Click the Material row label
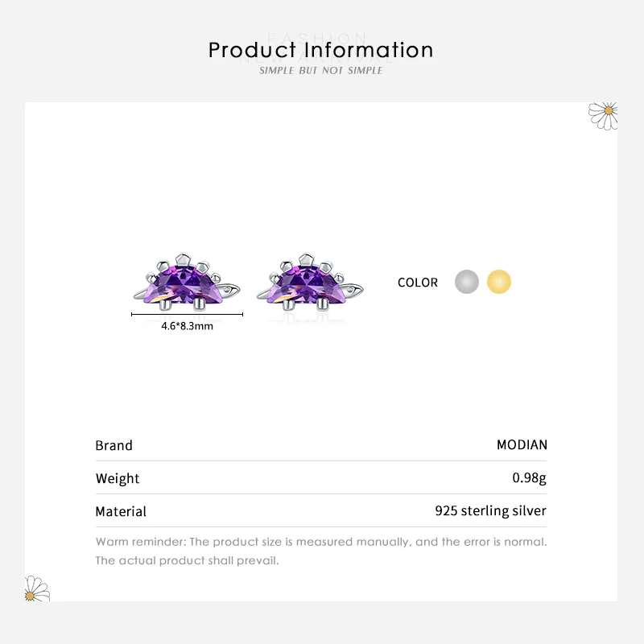 tap(121, 511)
